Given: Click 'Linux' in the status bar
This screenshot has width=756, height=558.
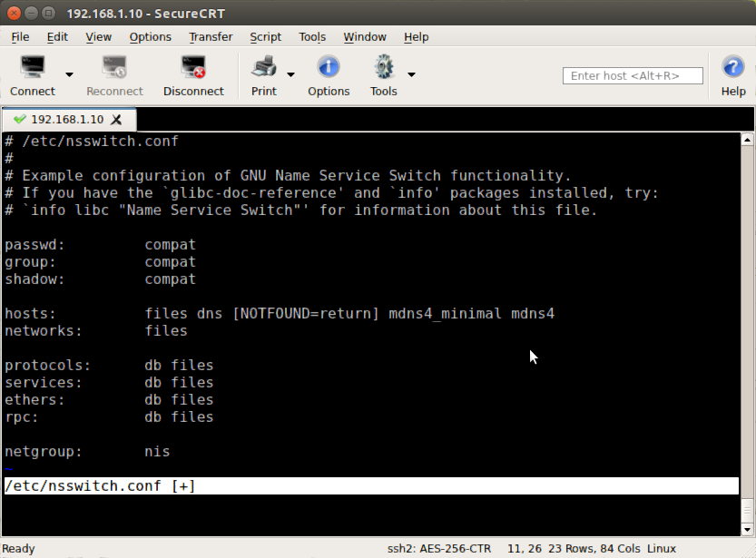Looking at the screenshot, I should click(662, 549).
